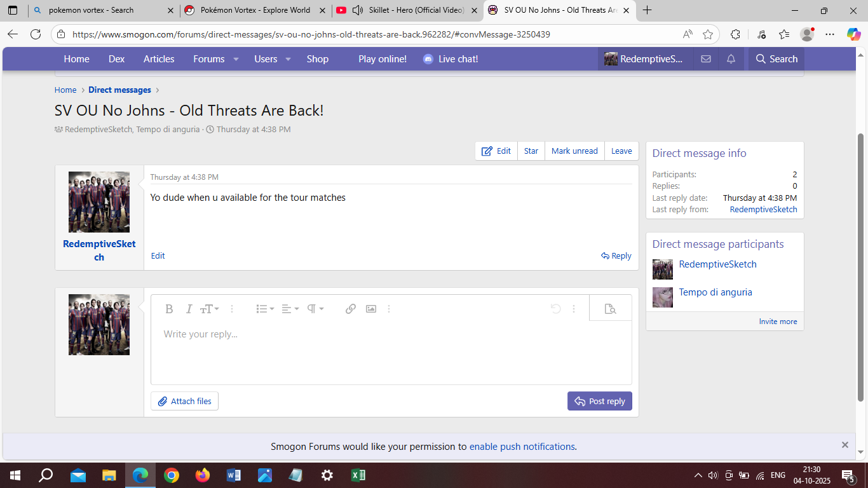This screenshot has height=488, width=868.
Task: Click the Invite more link
Action: (778, 322)
